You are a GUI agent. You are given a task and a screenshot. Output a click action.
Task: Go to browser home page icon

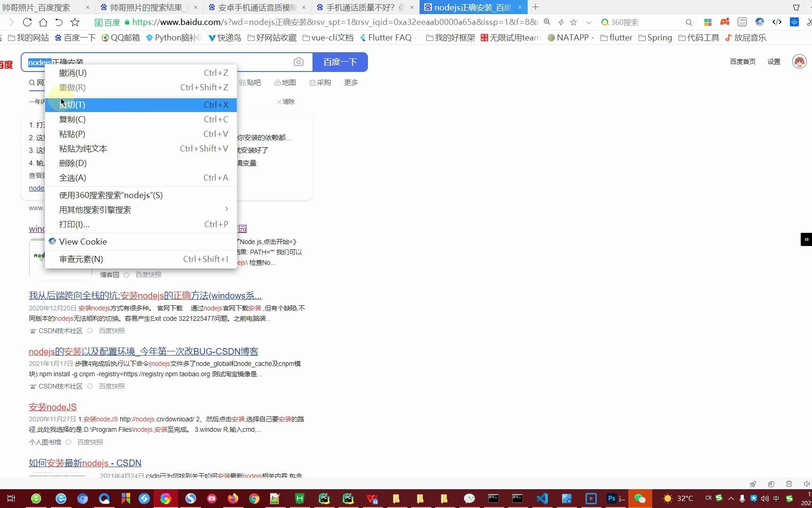click(43, 22)
